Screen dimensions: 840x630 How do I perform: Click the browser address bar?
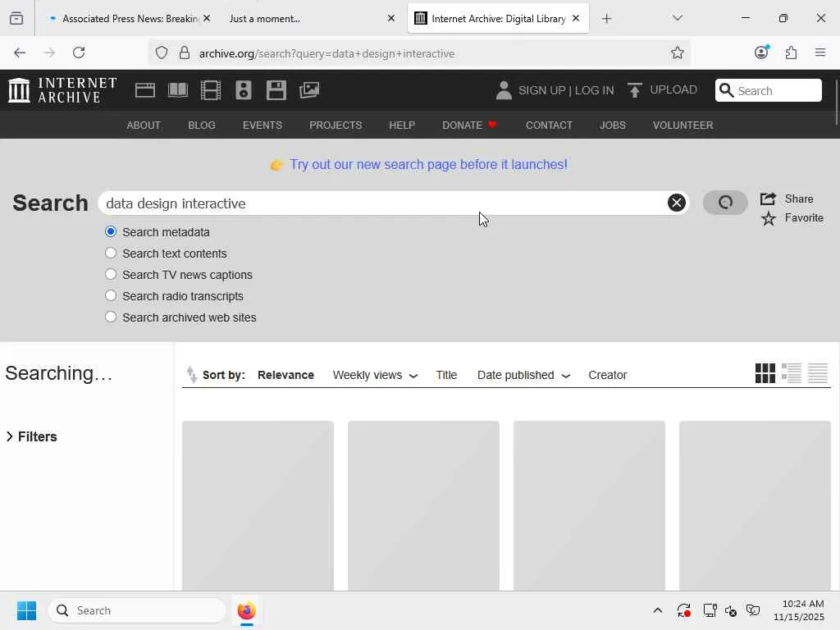pyautogui.click(x=419, y=53)
